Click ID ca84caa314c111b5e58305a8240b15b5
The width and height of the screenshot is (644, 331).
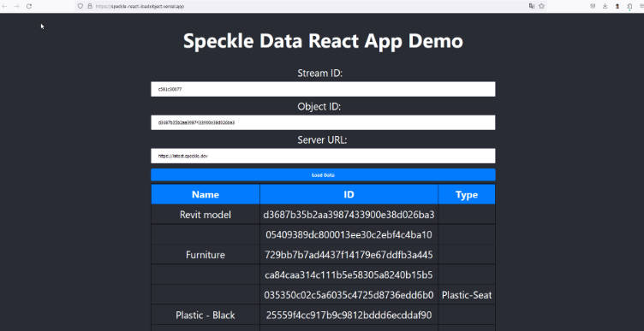349,275
